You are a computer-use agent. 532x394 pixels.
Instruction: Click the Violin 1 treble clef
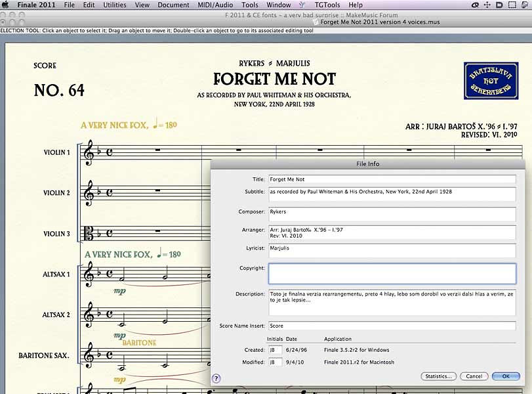89,153
